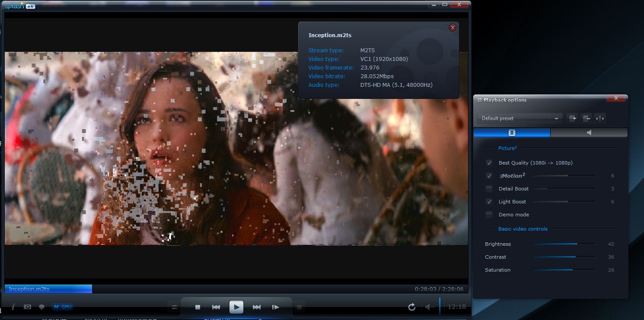This screenshot has width=644, height=320.
Task: Mute audio using the speaker icon
Action: [x=429, y=307]
